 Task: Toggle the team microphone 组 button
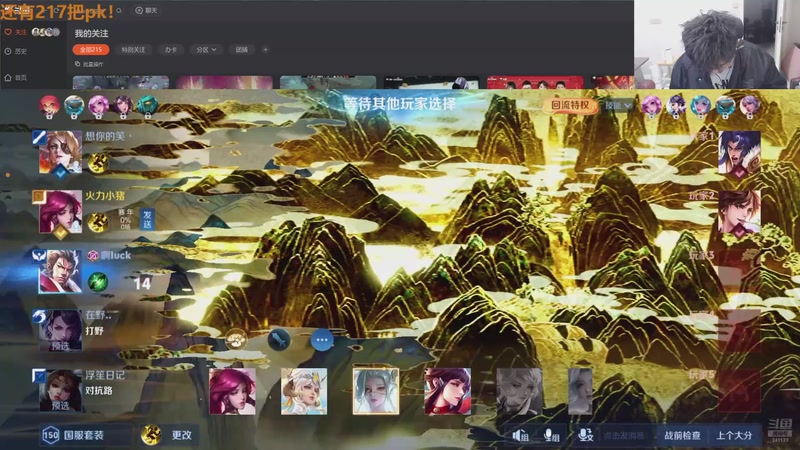point(552,435)
